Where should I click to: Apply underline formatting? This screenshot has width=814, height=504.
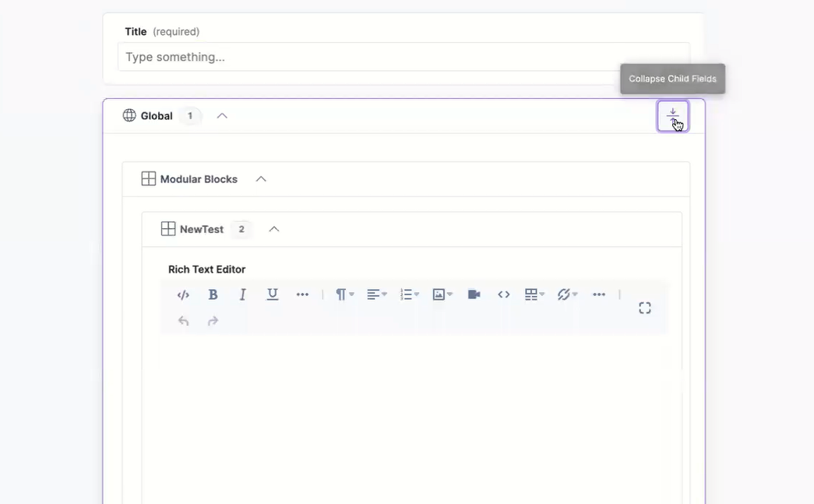273,294
